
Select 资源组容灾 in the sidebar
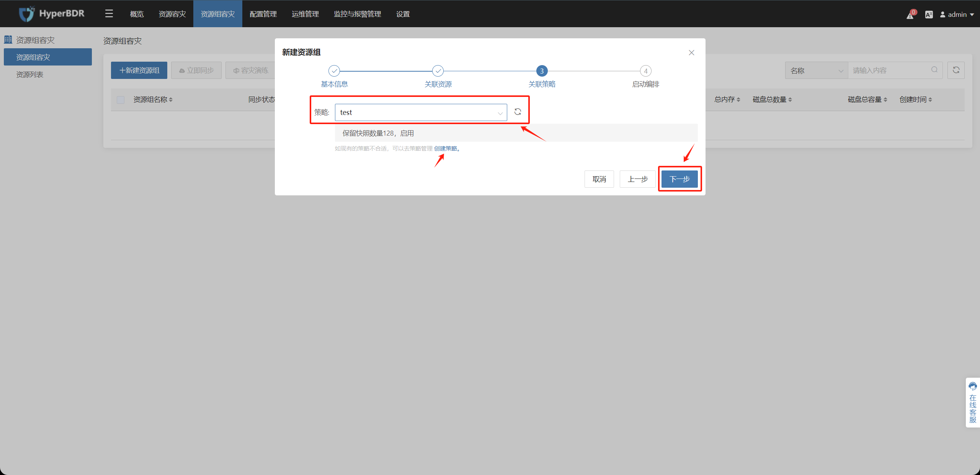point(48,57)
